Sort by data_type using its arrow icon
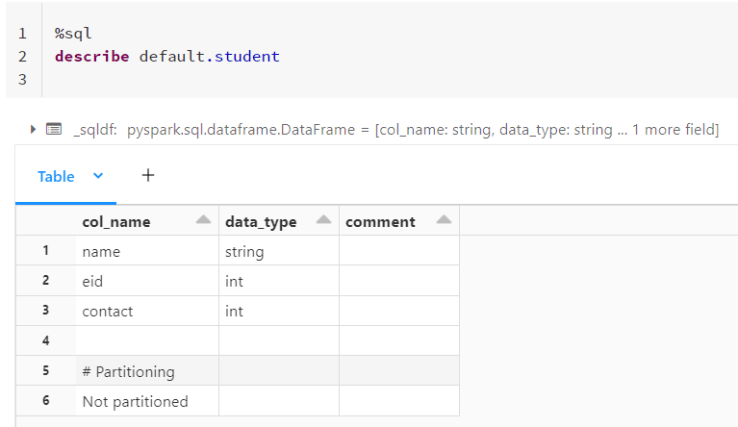The height and width of the screenshot is (427, 738). [323, 221]
